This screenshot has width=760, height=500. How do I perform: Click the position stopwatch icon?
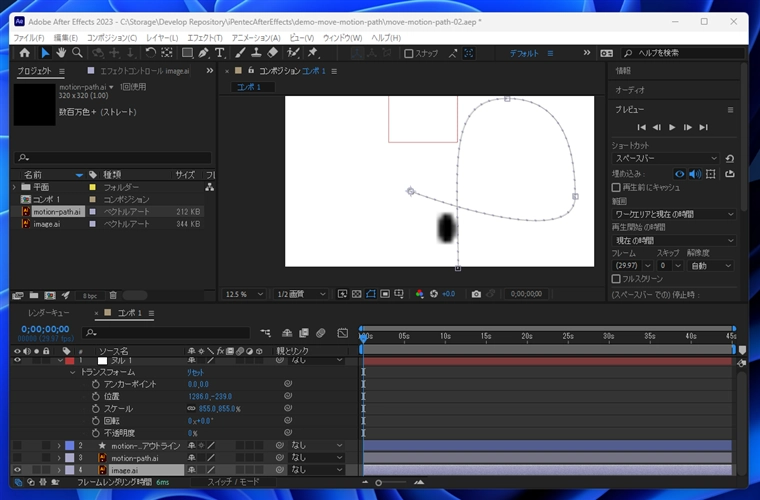[x=96, y=396]
